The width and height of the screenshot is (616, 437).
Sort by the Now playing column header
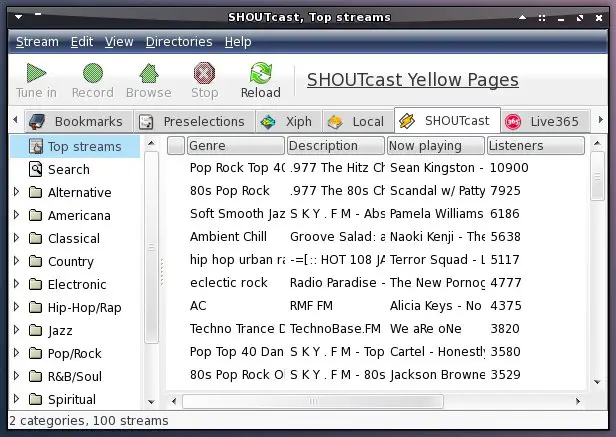[436, 146]
